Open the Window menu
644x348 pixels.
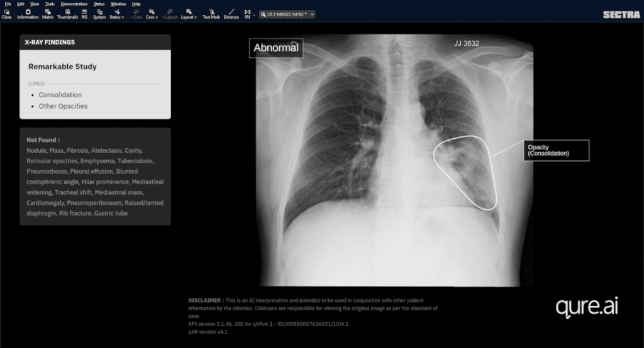118,4
